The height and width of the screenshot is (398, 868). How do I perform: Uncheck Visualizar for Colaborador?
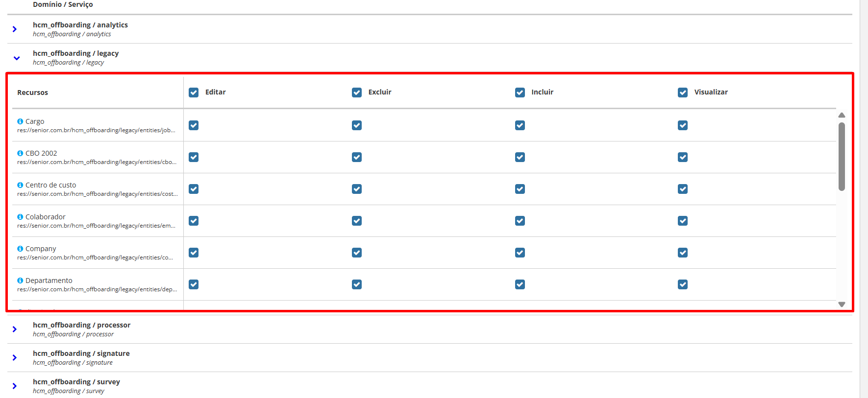(x=683, y=221)
